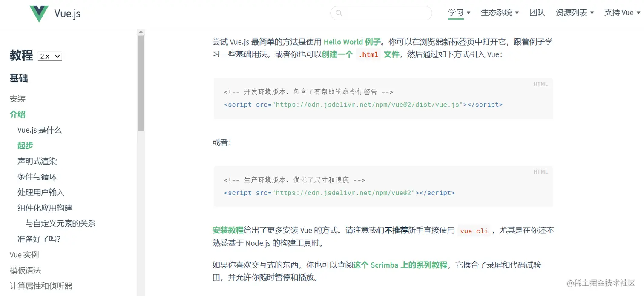Open the 学习 navigation menu
The height and width of the screenshot is (296, 644).
coord(459,13)
